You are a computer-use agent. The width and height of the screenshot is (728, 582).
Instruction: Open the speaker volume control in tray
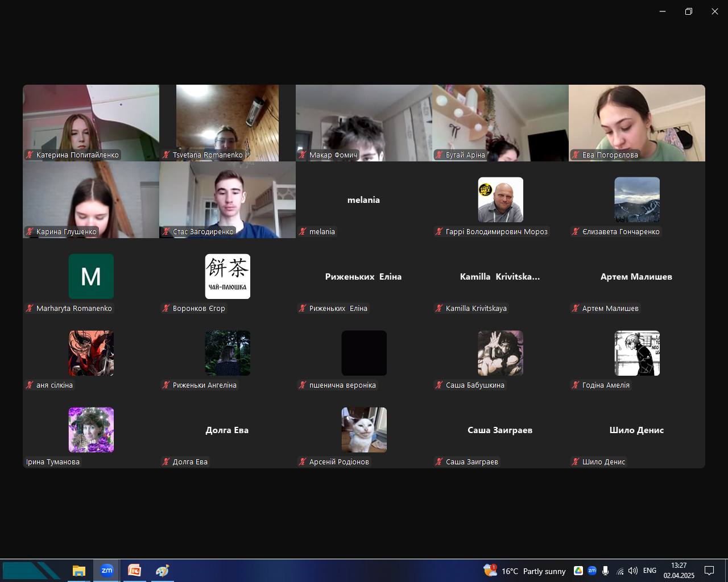click(633, 571)
